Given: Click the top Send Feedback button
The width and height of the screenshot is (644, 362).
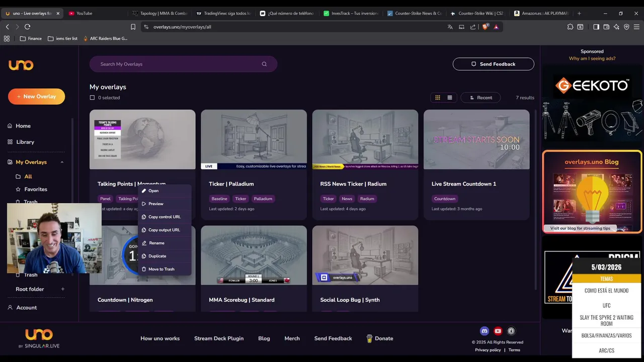Looking at the screenshot, I should tap(494, 64).
